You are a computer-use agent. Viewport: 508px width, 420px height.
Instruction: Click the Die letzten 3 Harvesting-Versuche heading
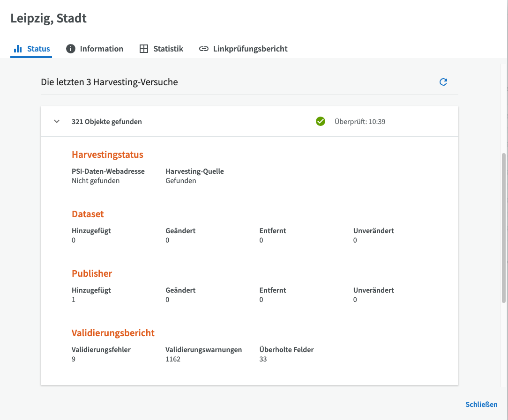(109, 82)
